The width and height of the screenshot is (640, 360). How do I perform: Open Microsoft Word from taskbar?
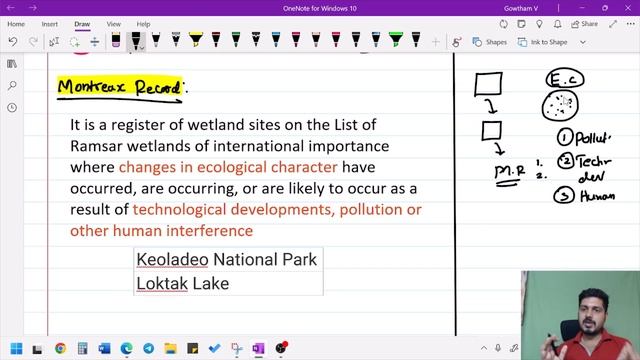pyautogui.click(x=104, y=348)
